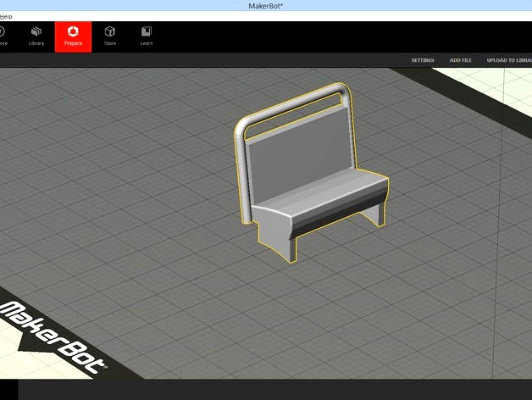Open the Help menu
This screenshot has width=532, height=400.
(6, 16)
